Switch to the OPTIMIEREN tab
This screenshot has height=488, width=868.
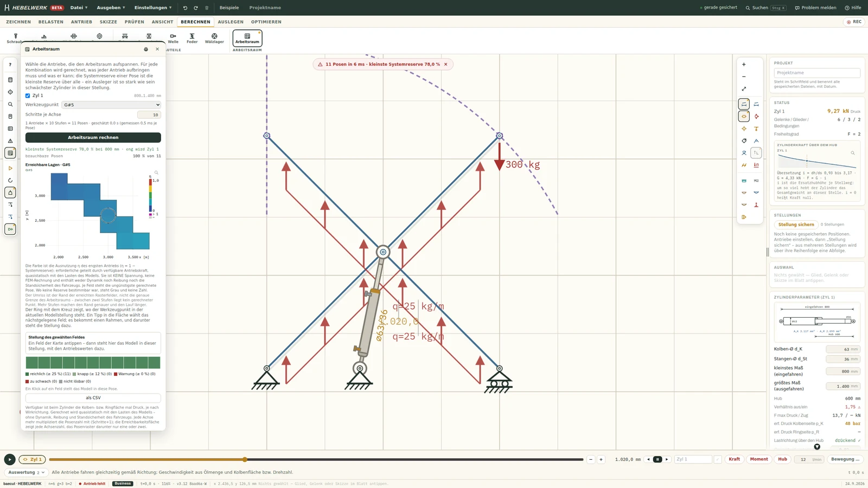266,22
